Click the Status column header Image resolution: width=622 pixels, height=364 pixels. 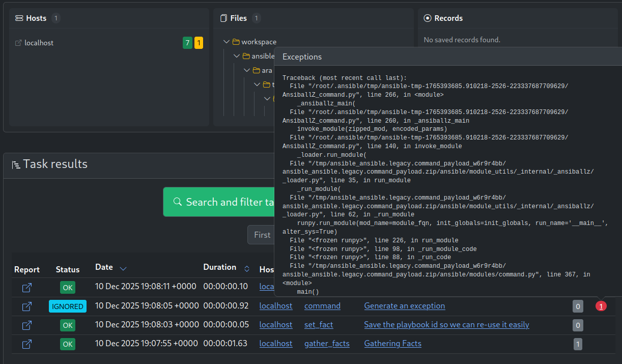click(x=68, y=269)
